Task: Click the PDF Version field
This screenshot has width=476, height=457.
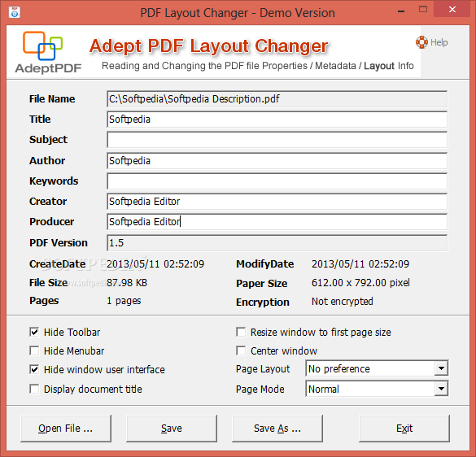Action: 277,243
